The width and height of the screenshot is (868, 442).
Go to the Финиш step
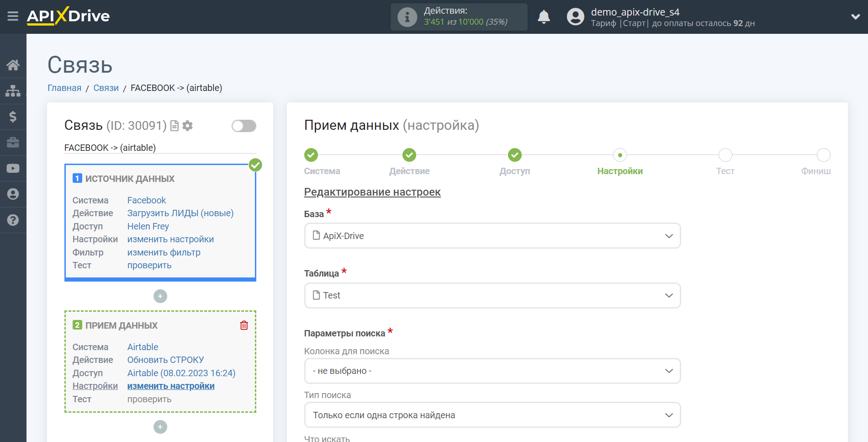coord(824,155)
